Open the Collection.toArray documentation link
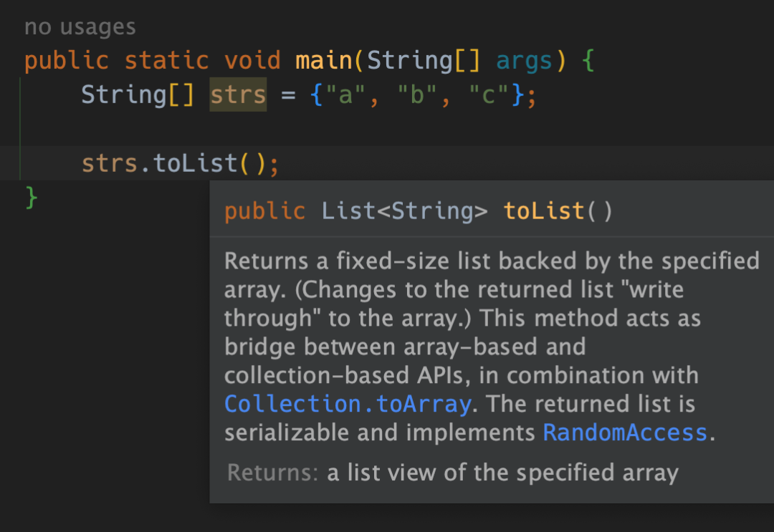 [348, 405]
